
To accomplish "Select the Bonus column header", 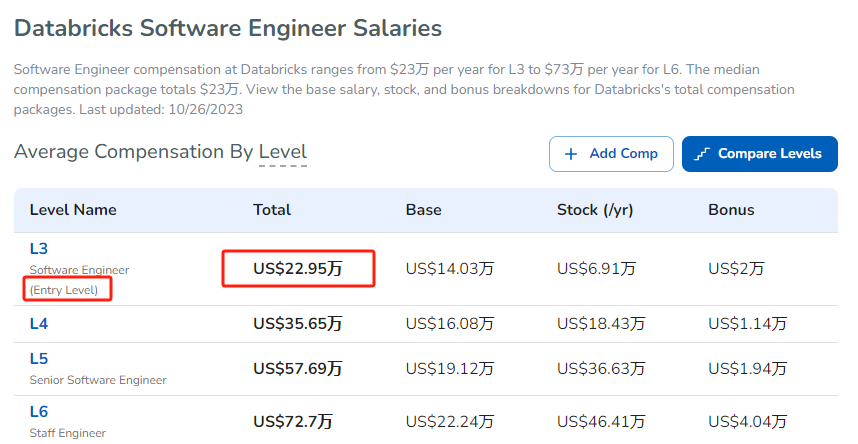I will coord(731,210).
